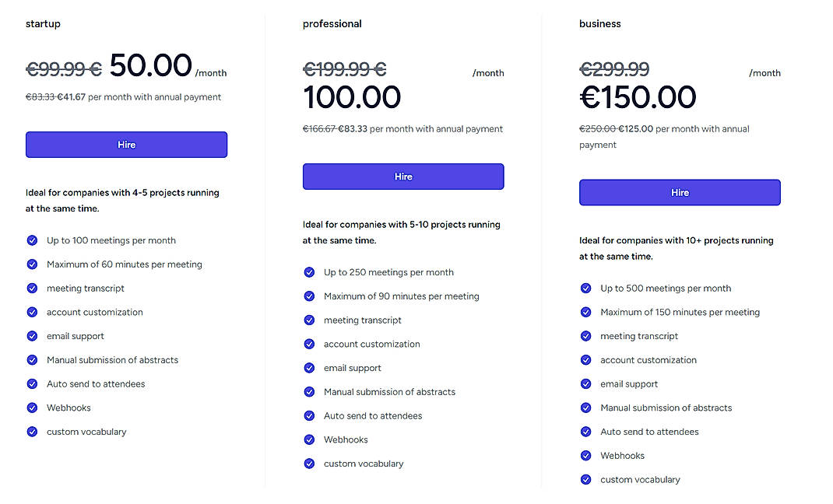The width and height of the screenshot is (833, 504).
Task: Click the checkmark next to "Maximum of 60 minutes per meeting"
Action: point(32,264)
